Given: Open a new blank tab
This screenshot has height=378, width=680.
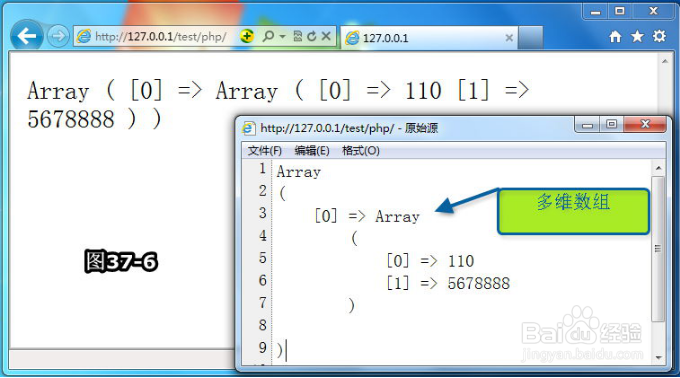Looking at the screenshot, I should point(530,38).
